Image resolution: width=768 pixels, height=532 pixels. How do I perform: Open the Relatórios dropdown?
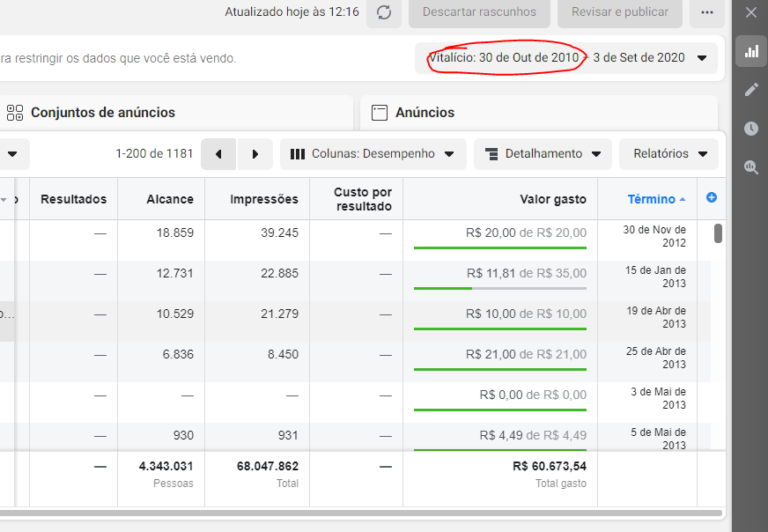pos(669,154)
